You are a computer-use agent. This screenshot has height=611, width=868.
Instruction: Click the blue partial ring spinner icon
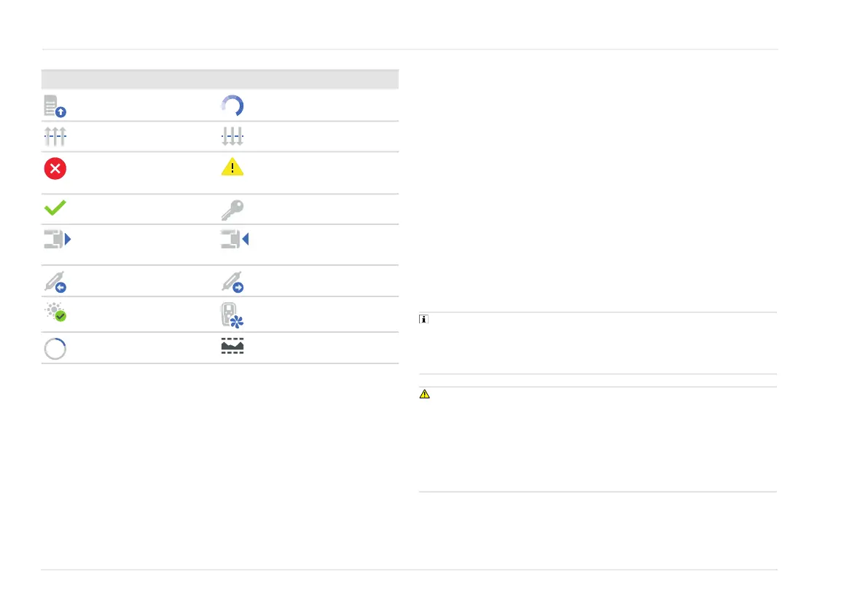(232, 106)
